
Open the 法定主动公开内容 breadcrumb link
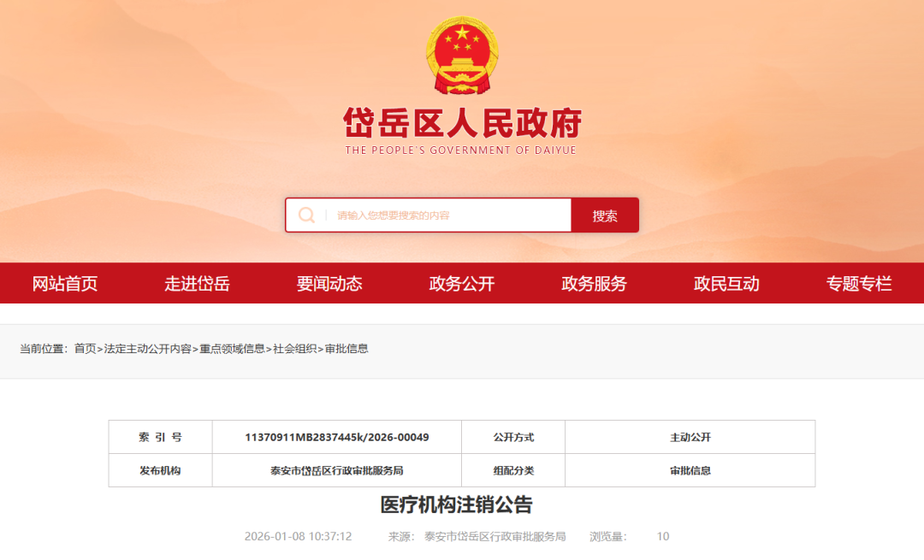(147, 349)
